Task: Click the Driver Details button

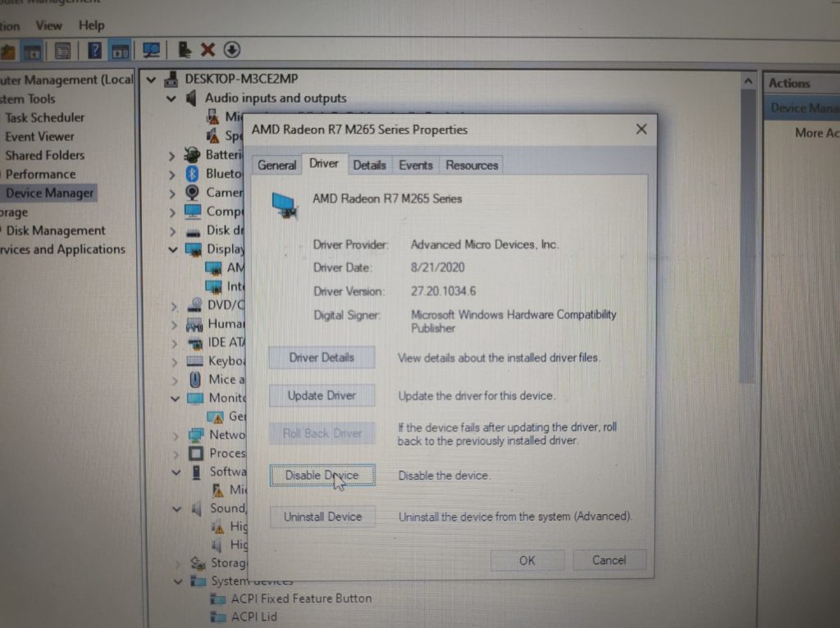Action: 322,357
